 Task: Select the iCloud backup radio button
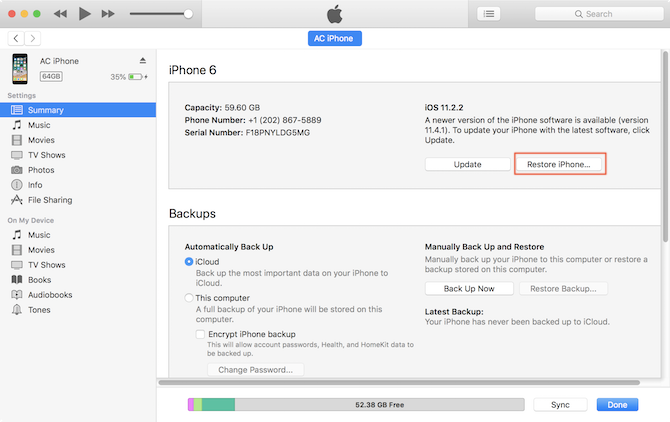pos(189,261)
